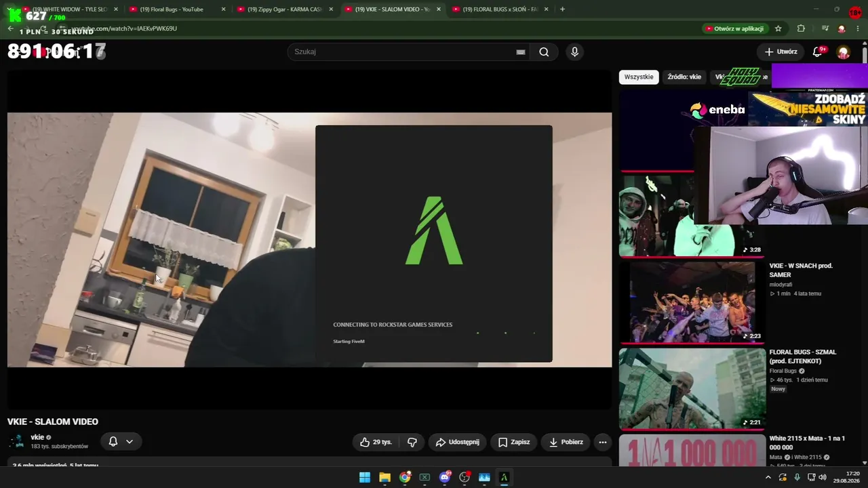Click the 'mlodyrafi' channel name in sidebar
This screenshot has height=488, width=868.
(x=781, y=285)
